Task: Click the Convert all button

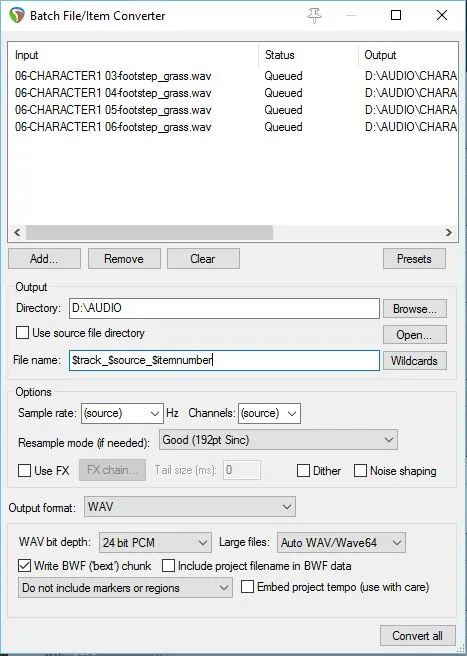Action: [x=417, y=636]
